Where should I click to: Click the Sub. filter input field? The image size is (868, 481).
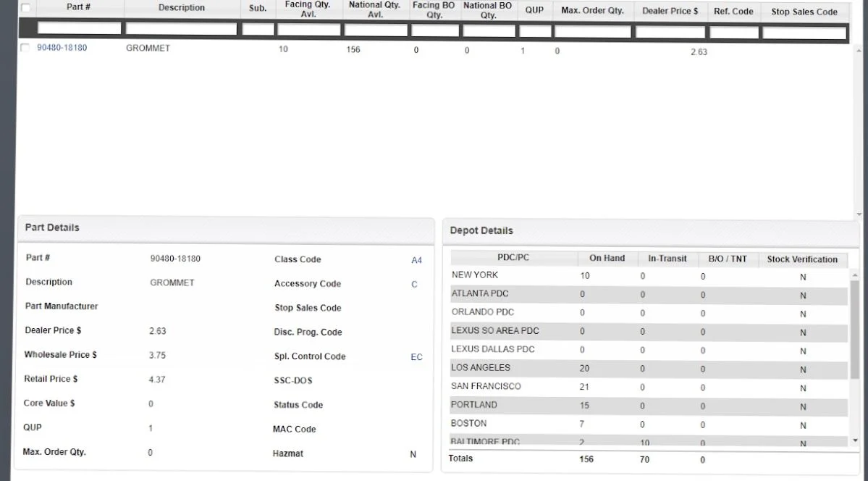coord(258,29)
